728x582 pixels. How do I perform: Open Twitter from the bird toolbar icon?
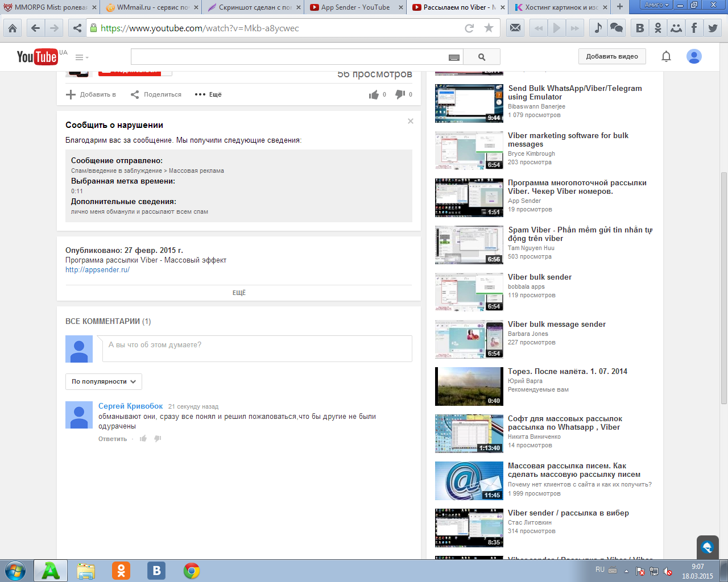[x=713, y=28]
